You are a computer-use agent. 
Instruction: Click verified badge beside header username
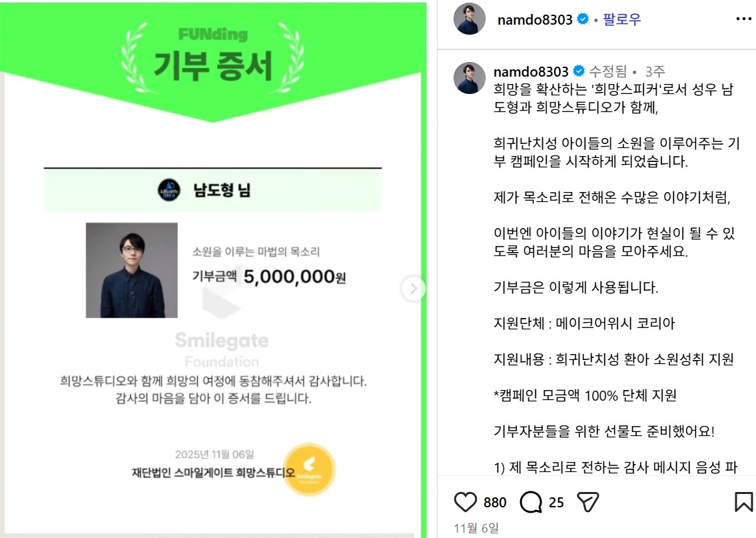tap(582, 19)
